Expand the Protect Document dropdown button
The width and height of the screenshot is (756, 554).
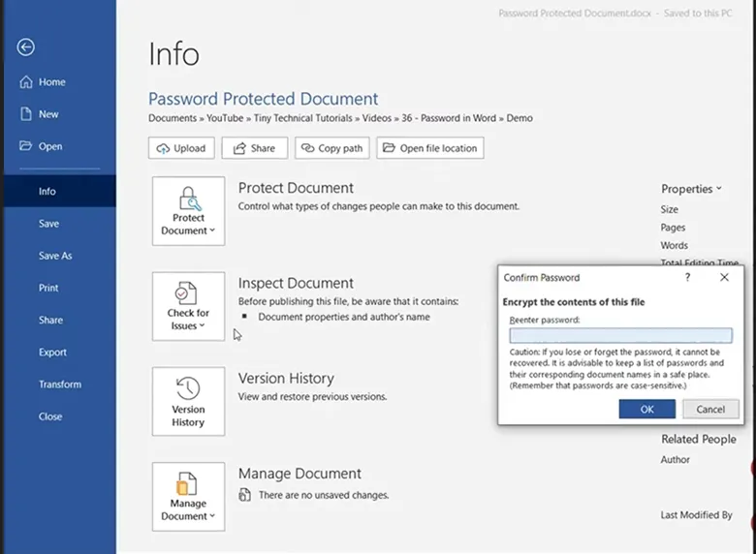tap(189, 211)
